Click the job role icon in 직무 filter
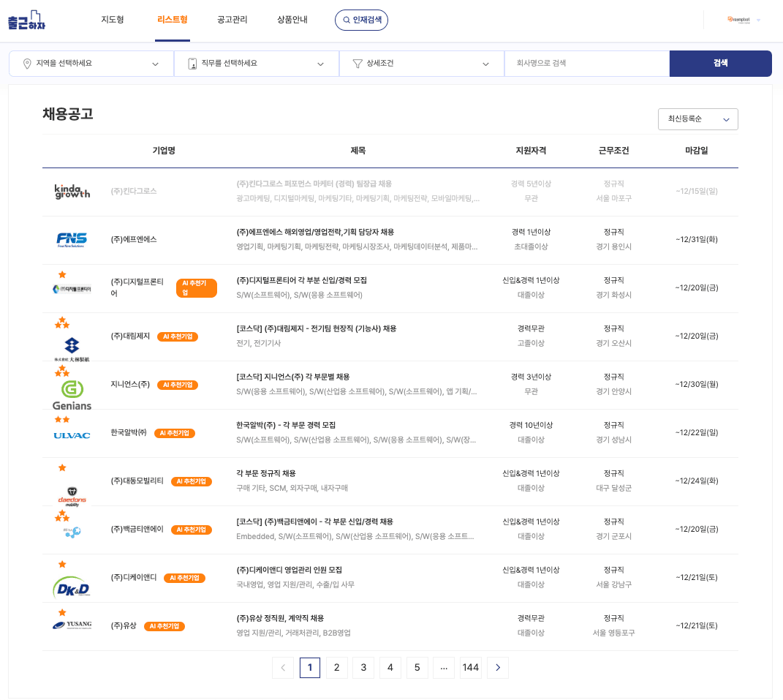Viewport: 783px width, 700px height. click(x=192, y=64)
